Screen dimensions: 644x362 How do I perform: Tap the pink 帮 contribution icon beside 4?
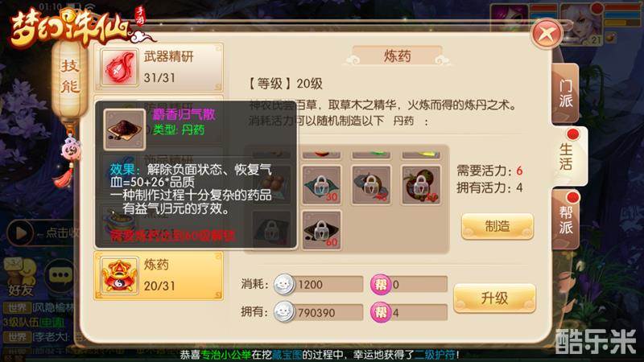point(381,313)
